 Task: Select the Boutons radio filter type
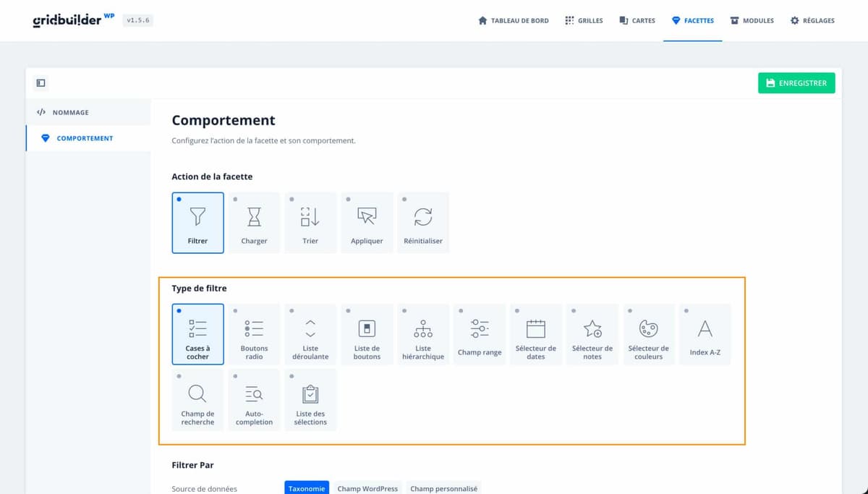[x=254, y=334]
